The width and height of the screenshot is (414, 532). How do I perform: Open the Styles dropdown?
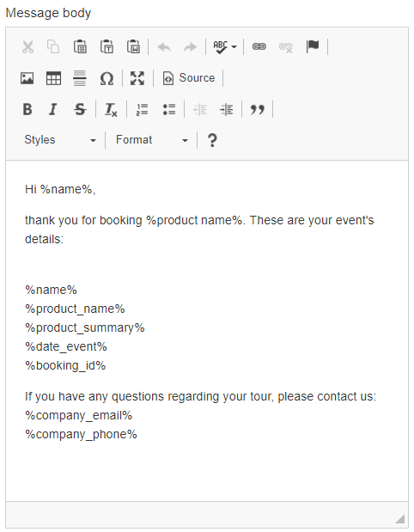(x=60, y=140)
